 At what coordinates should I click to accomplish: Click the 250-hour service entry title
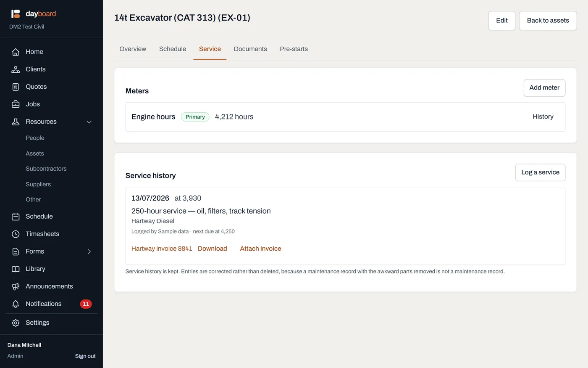point(201,211)
